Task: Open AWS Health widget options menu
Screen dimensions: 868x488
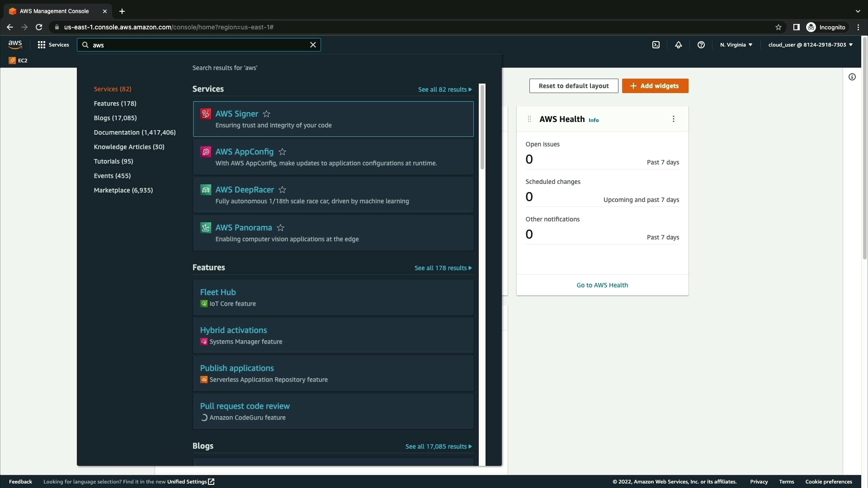Action: click(674, 119)
